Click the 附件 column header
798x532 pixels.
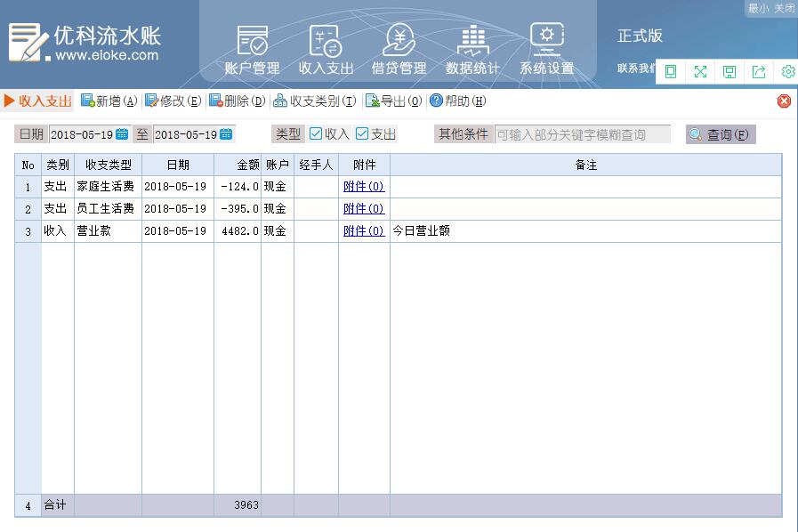pyautogui.click(x=365, y=165)
